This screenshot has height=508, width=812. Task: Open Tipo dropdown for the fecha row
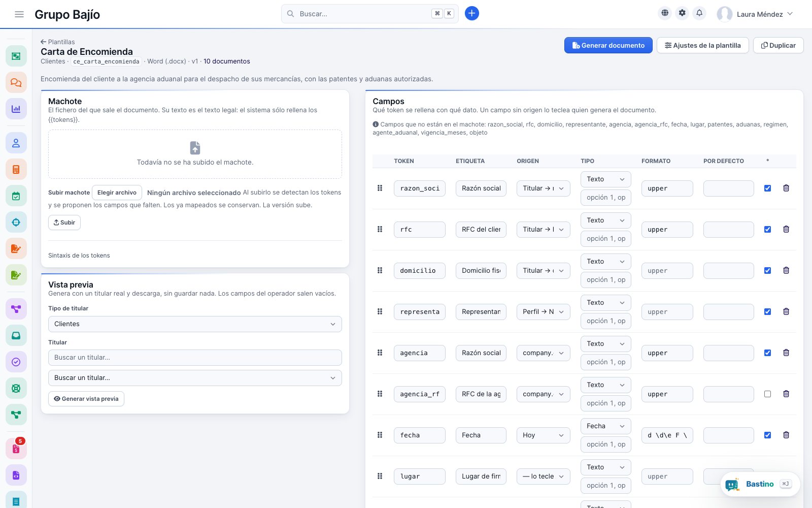605,426
